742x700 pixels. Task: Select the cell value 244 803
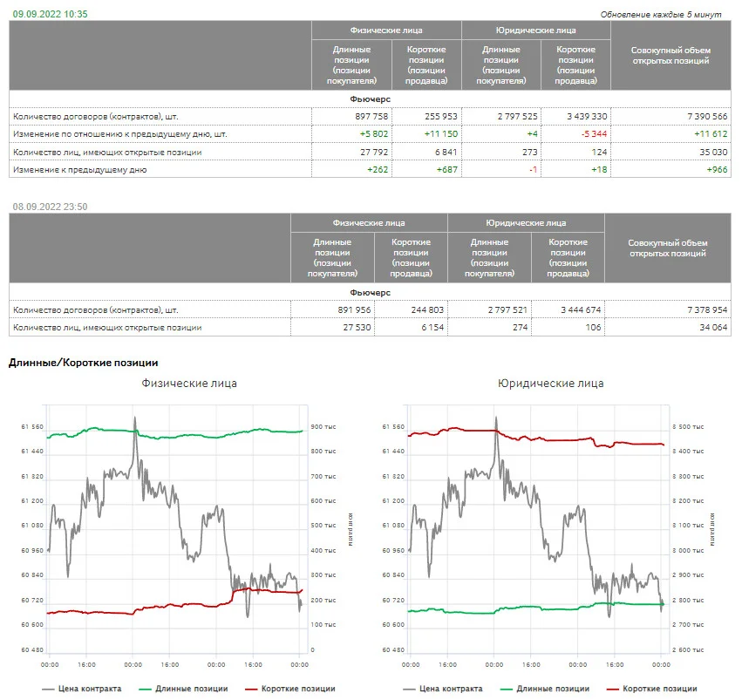click(427, 309)
